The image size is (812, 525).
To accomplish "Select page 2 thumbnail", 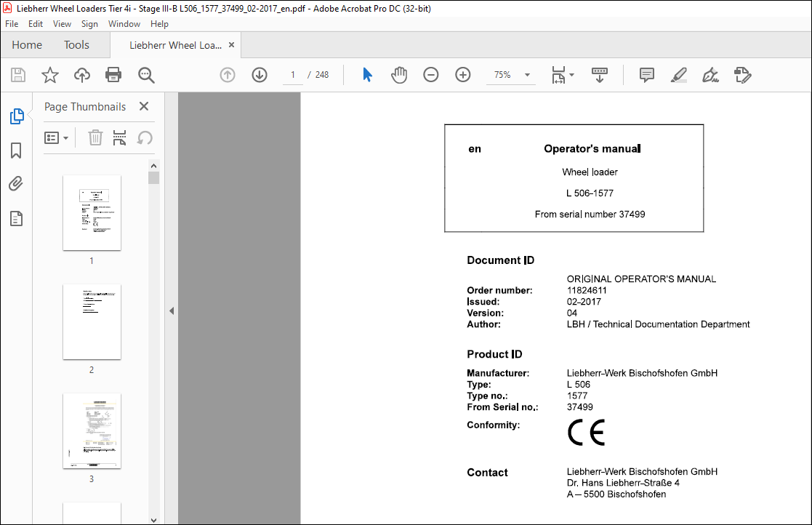I will click(x=92, y=322).
